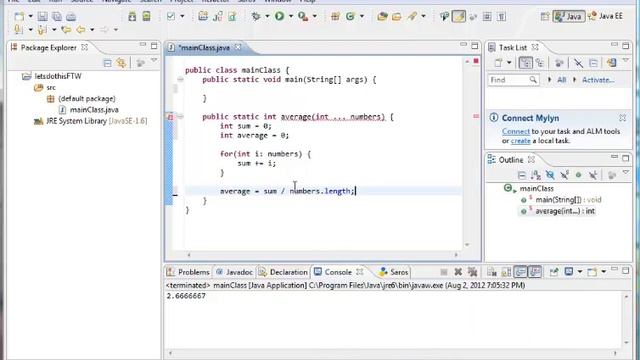Click the Open Perspective icon

tap(545, 16)
